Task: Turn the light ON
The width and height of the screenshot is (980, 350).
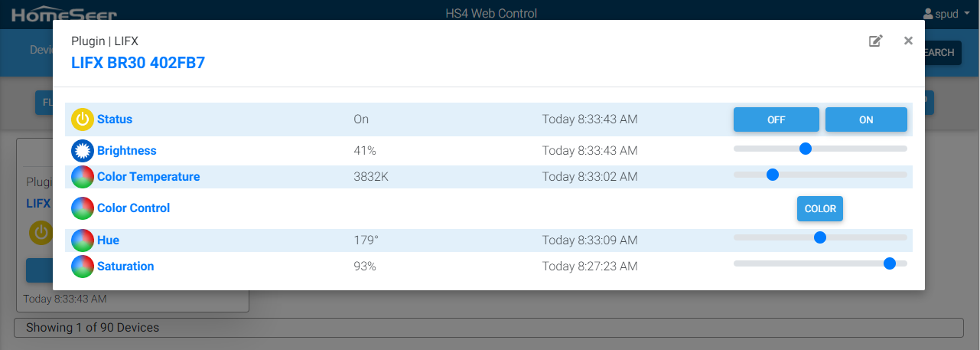Action: (x=866, y=119)
